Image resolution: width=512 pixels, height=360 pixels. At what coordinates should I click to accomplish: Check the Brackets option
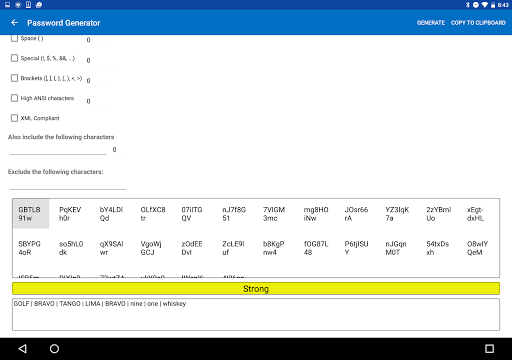tap(14, 78)
